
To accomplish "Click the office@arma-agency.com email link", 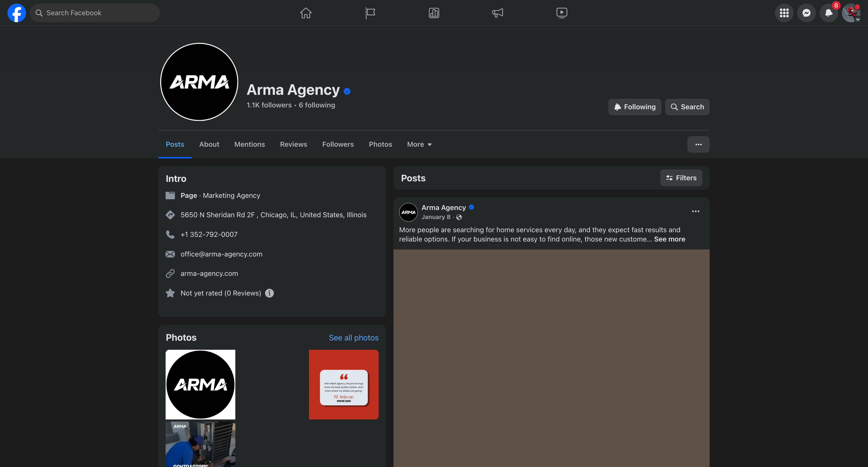I will click(221, 254).
